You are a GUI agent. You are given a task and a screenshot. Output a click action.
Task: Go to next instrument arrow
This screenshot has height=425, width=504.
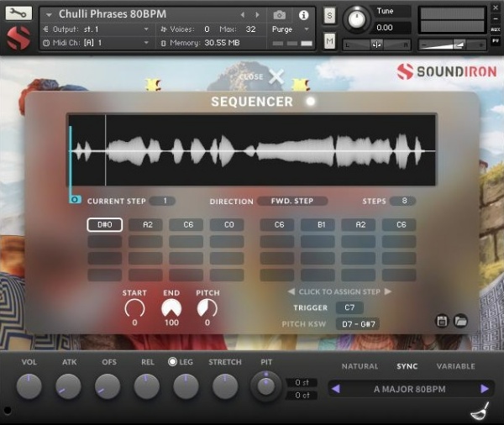257,15
